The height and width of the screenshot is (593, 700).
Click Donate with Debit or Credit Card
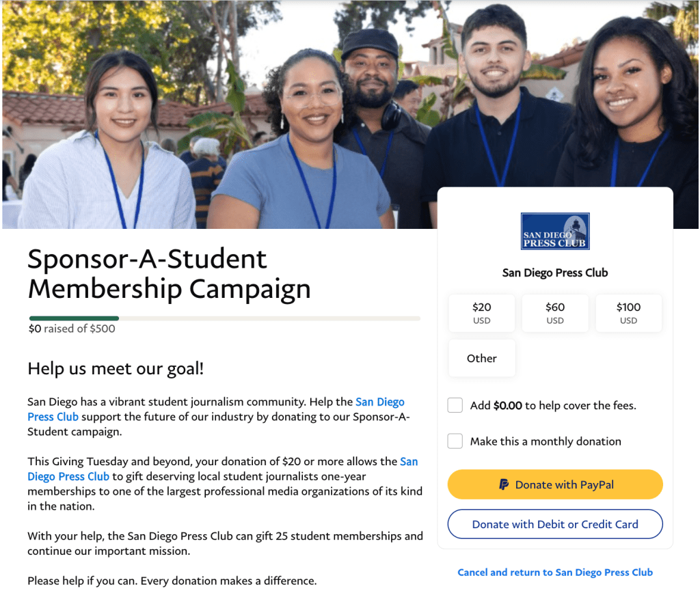[x=554, y=525]
